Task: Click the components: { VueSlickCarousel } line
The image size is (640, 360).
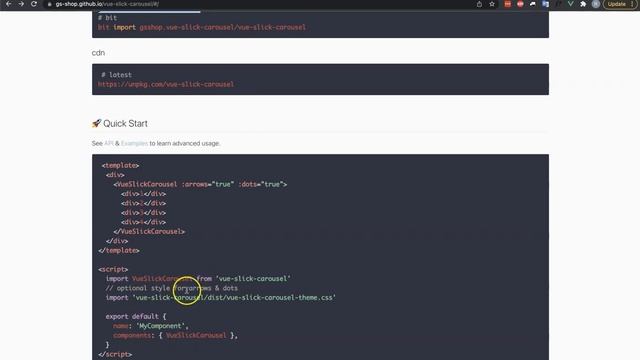Action: pos(175,335)
